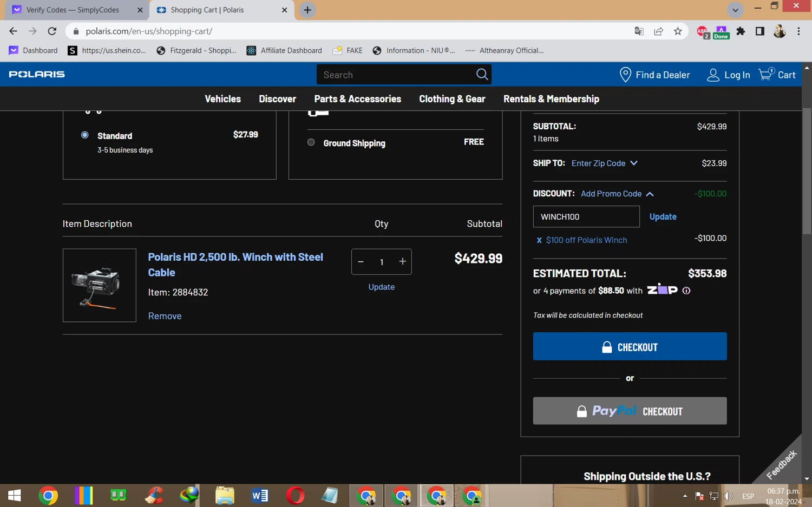Open the Discover menu
Screen dimensions: 812x507
point(278,99)
